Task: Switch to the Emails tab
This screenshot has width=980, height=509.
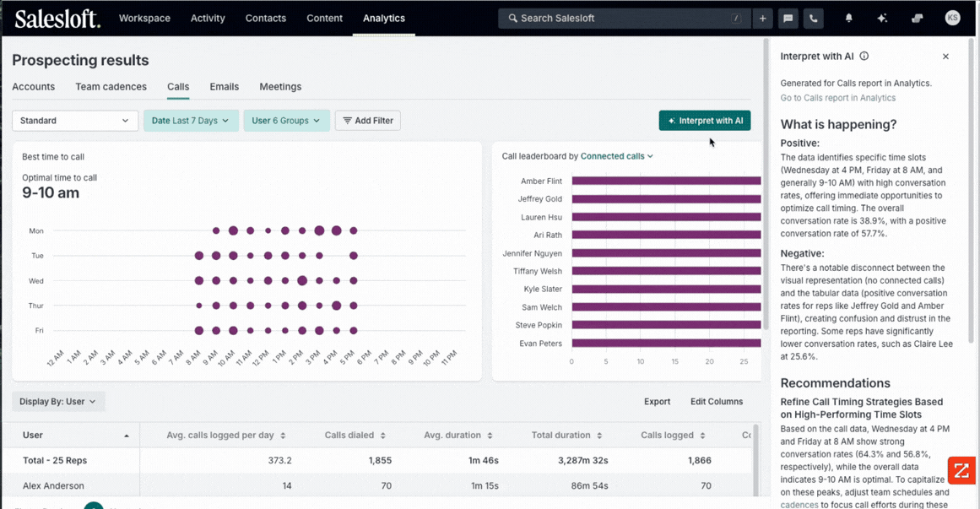Action: pyautogui.click(x=224, y=86)
